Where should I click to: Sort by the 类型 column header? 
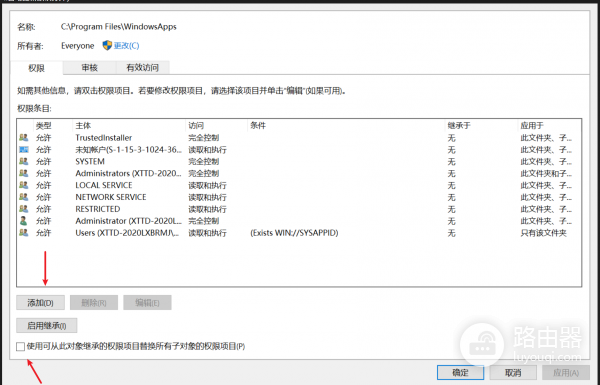[44, 125]
